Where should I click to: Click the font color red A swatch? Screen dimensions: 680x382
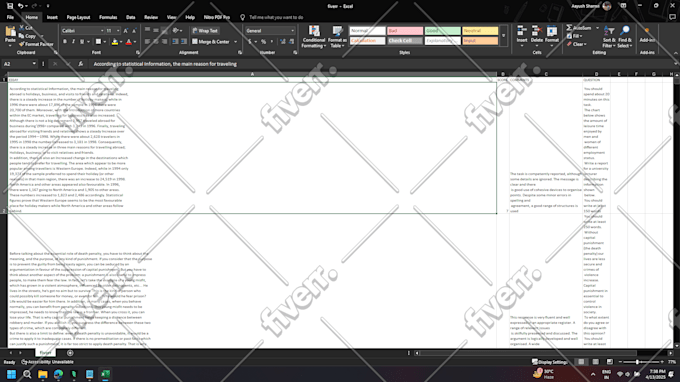[128, 42]
